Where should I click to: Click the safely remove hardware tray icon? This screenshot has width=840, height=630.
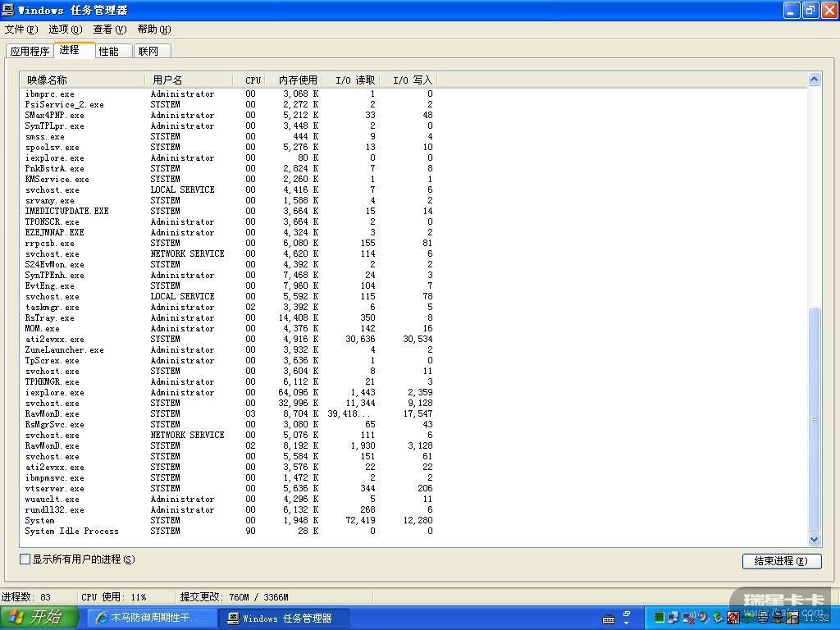(x=718, y=618)
